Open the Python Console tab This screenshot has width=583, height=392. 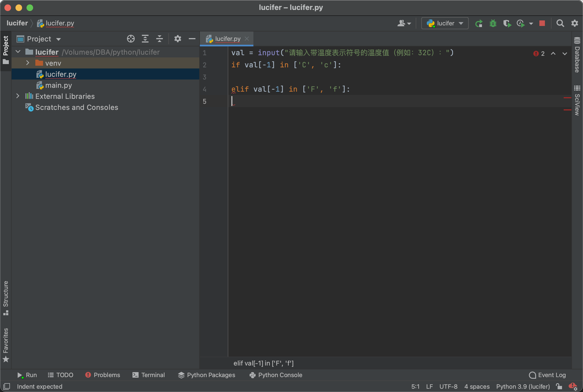276,375
